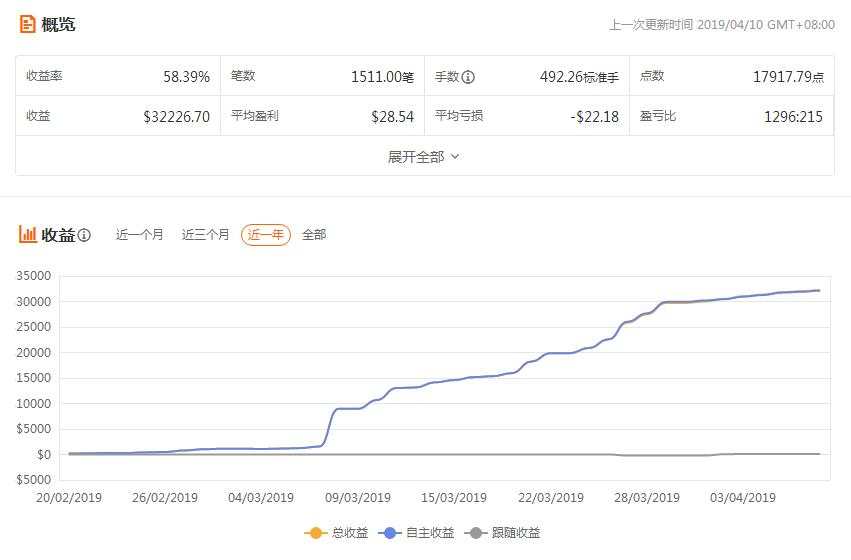Switch chart range to 近一个月
The image size is (851, 560).
click(139, 235)
